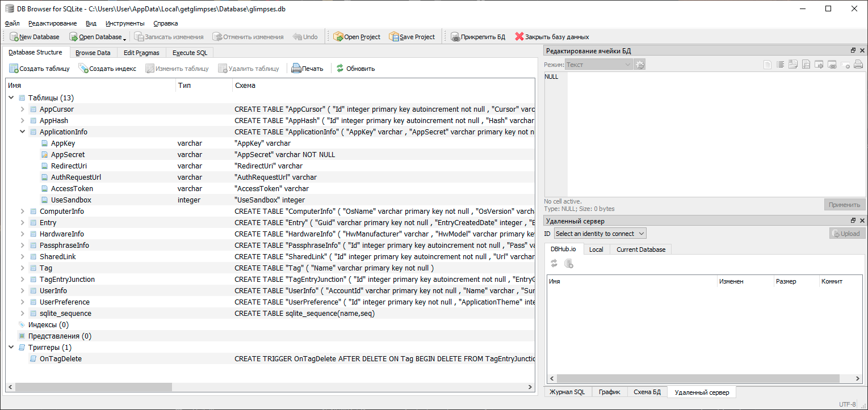Click the New Database toolbar icon
Image resolution: width=868 pixels, height=410 pixels.
tap(14, 37)
